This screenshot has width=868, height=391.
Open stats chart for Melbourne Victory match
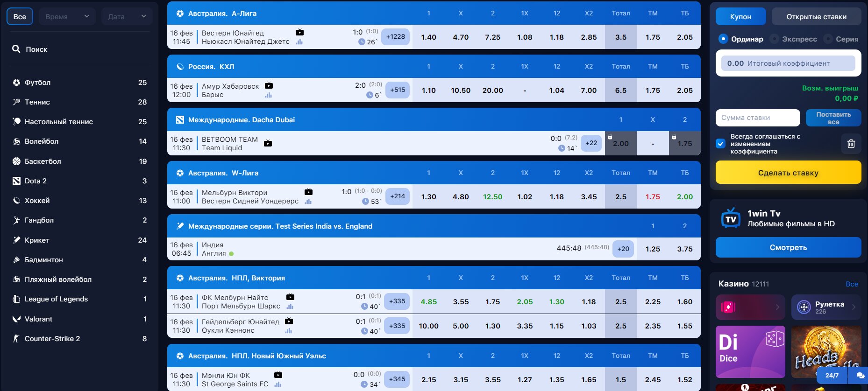[x=308, y=202]
